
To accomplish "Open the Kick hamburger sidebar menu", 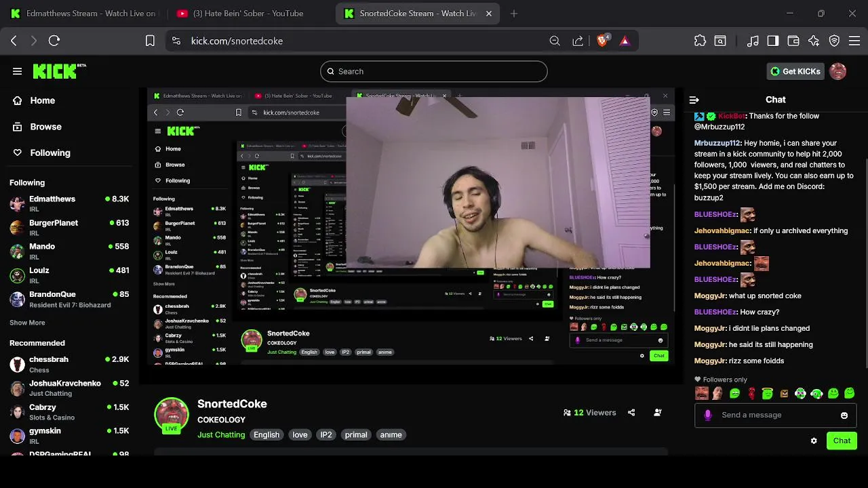I will click(17, 71).
